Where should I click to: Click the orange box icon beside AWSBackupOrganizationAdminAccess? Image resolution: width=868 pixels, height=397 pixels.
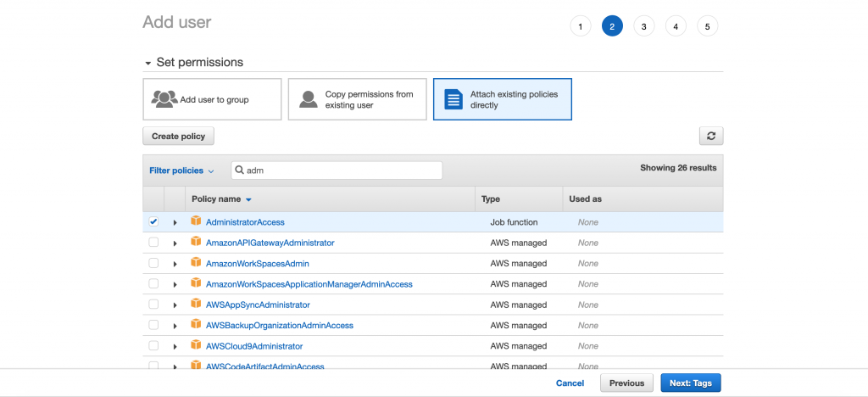tap(196, 324)
